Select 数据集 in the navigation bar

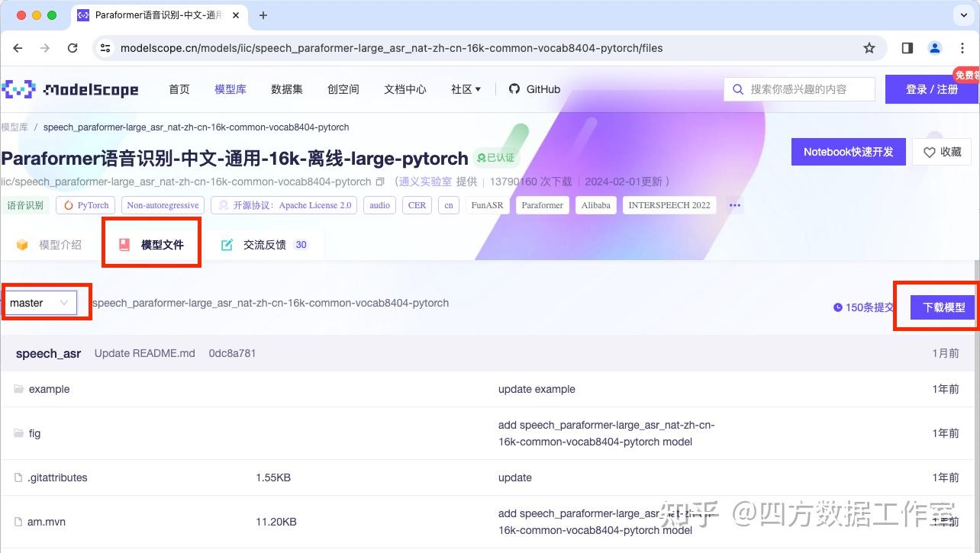(286, 88)
